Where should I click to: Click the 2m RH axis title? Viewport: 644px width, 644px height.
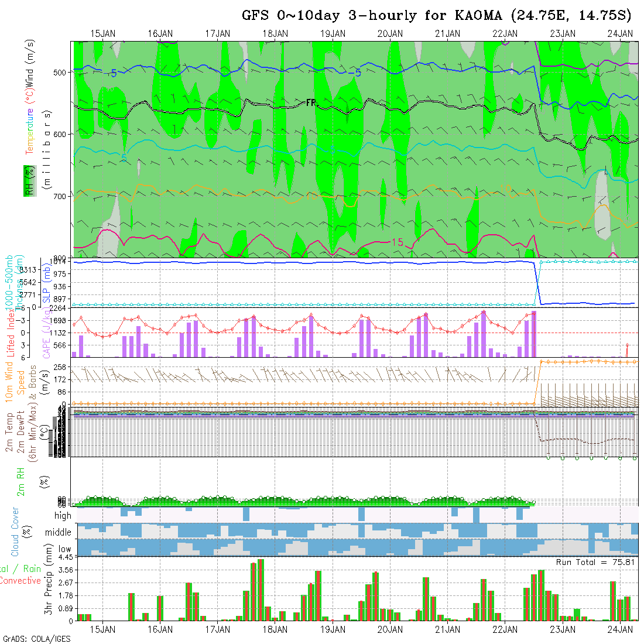click(x=21, y=481)
